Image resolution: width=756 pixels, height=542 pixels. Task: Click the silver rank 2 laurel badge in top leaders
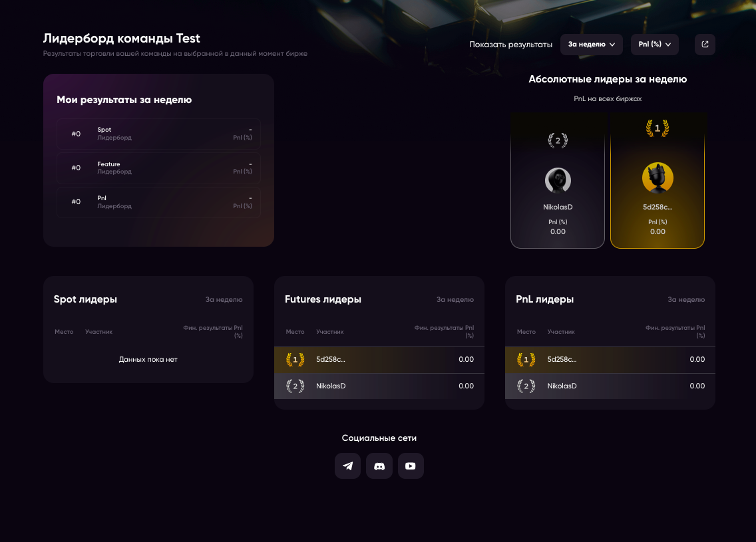click(x=558, y=140)
